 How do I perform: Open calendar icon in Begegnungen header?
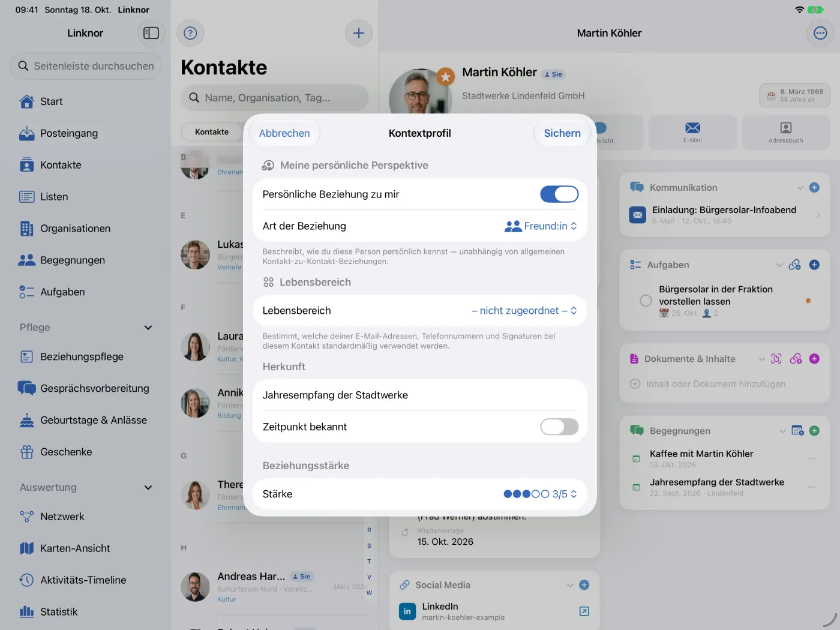tap(797, 431)
